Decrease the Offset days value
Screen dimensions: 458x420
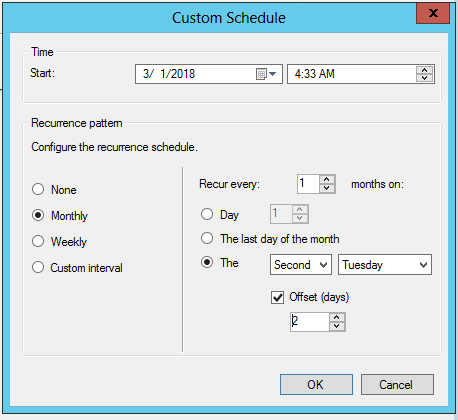tap(337, 326)
